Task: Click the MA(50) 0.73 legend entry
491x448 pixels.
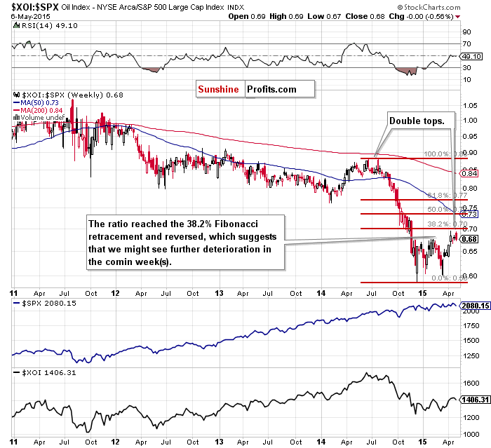Action: (x=36, y=102)
